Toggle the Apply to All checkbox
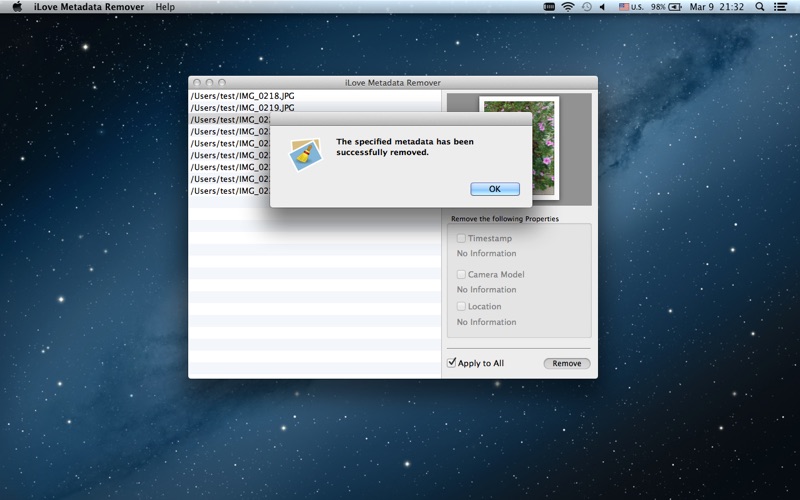 (452, 363)
